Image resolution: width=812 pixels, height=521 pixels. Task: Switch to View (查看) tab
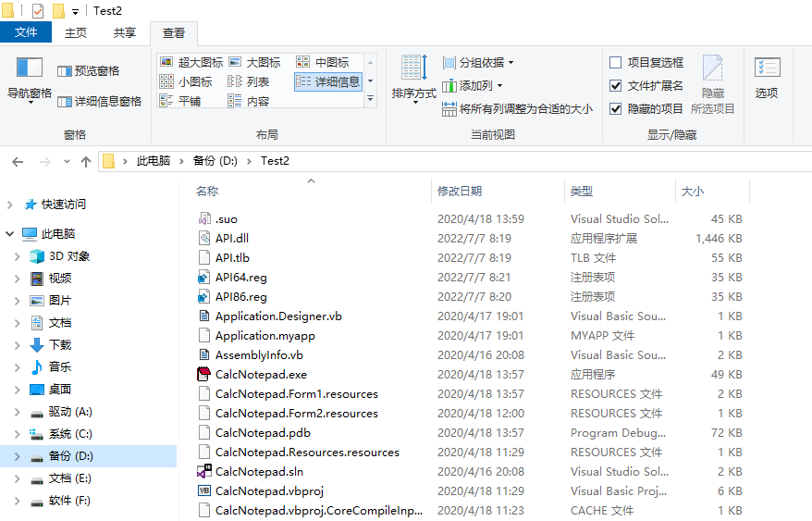pos(174,33)
